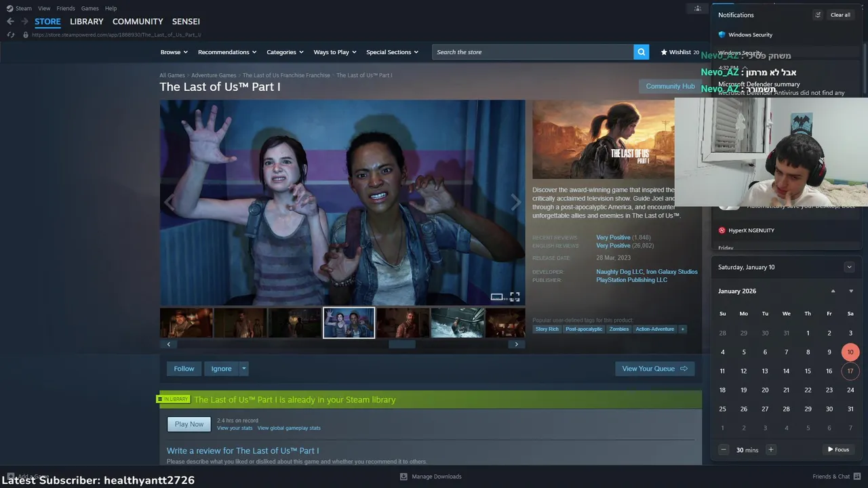Go to previous month in calendar
This screenshot has width=868, height=488.
(833, 291)
